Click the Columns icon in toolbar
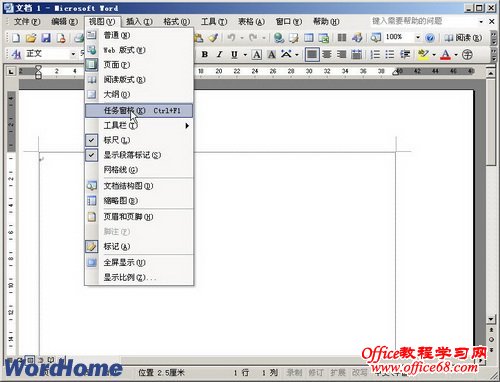500x382 pixels. [x=342, y=38]
